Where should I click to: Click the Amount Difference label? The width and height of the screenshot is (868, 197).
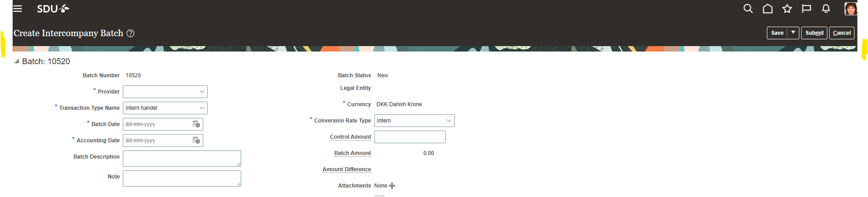(347, 169)
